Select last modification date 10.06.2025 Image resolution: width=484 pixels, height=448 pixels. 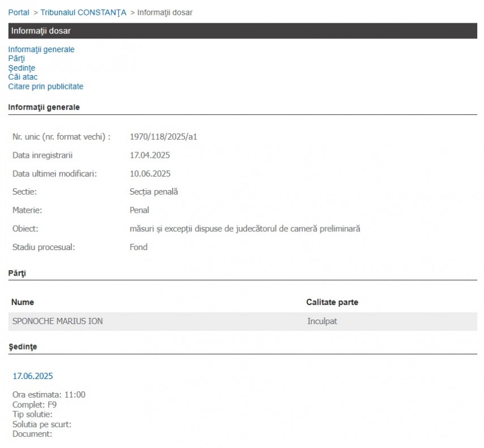point(150,174)
